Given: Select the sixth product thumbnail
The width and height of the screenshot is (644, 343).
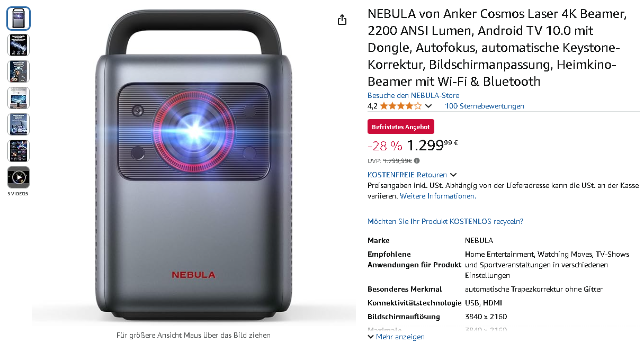Looking at the screenshot, I should point(19,151).
